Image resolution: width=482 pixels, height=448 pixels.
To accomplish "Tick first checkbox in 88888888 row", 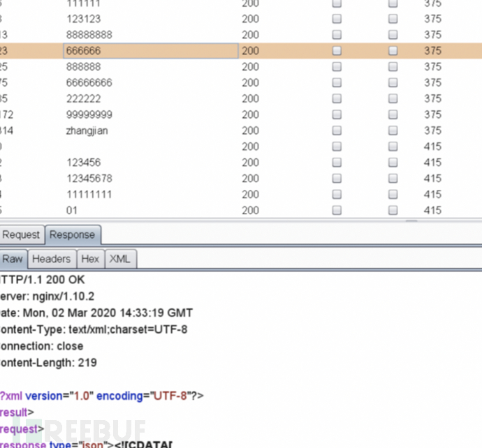I will click(x=337, y=35).
